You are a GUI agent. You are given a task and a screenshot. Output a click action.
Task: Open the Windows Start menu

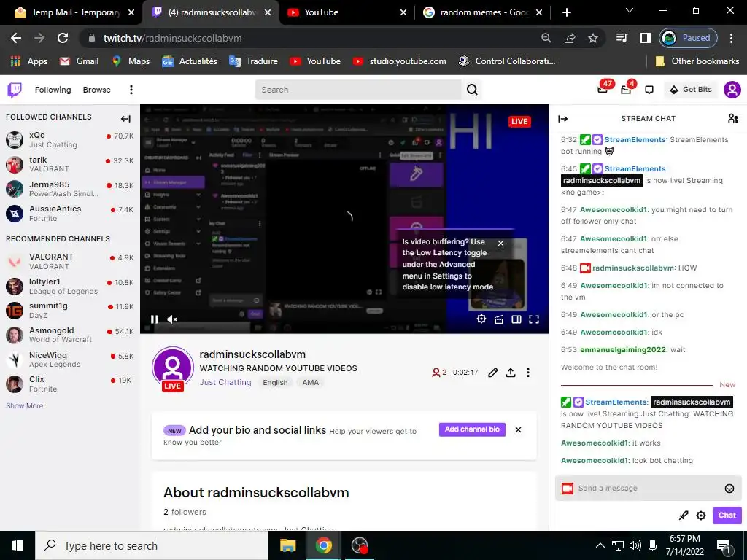tap(18, 545)
